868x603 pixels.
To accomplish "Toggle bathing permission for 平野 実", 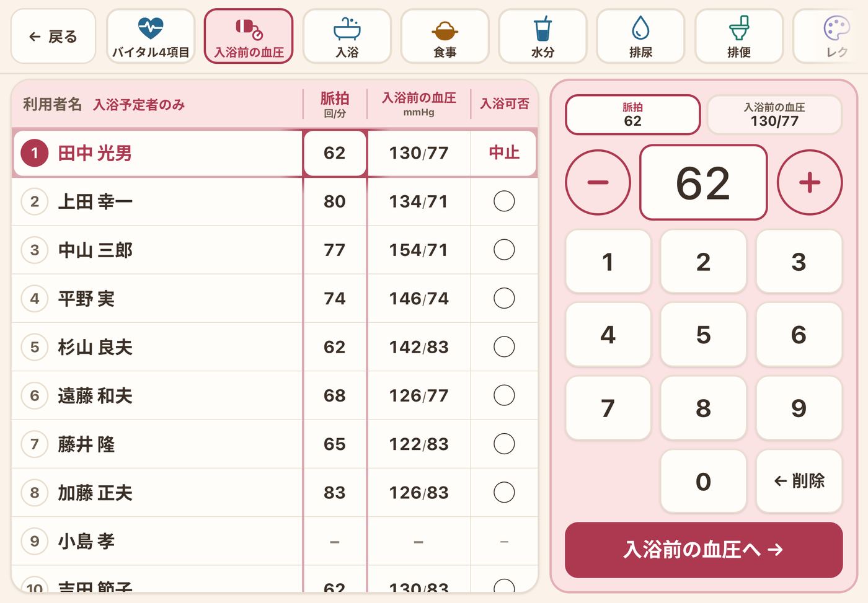I will [x=504, y=298].
